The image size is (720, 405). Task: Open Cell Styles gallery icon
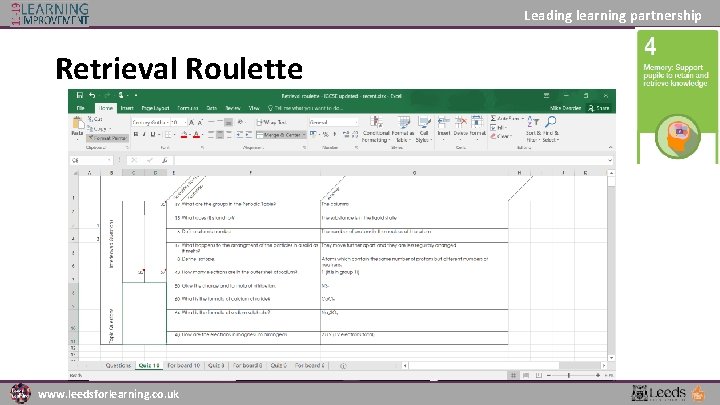423,122
